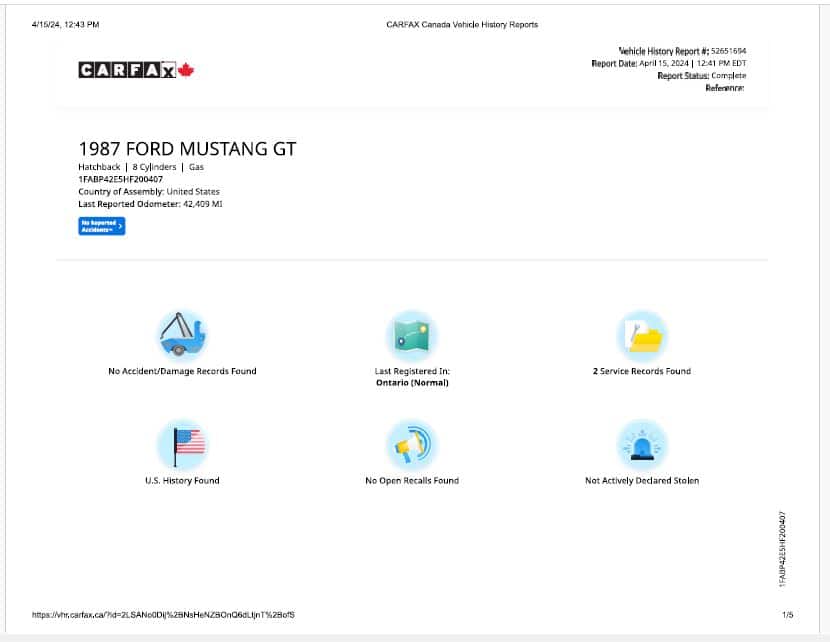This screenshot has height=642, width=830.
Task: Click the Last Registered In label
Action: (412, 371)
